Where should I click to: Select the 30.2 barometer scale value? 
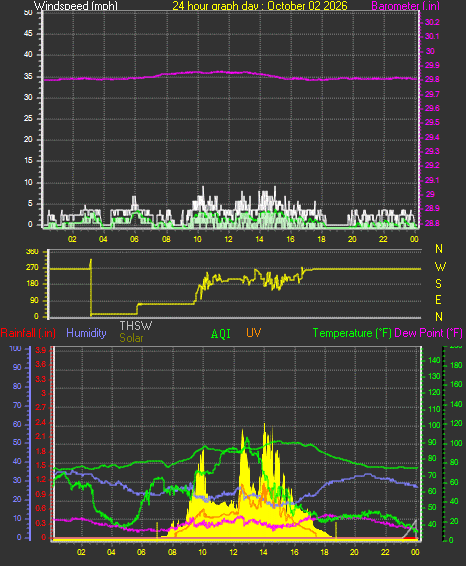pyautogui.click(x=432, y=22)
